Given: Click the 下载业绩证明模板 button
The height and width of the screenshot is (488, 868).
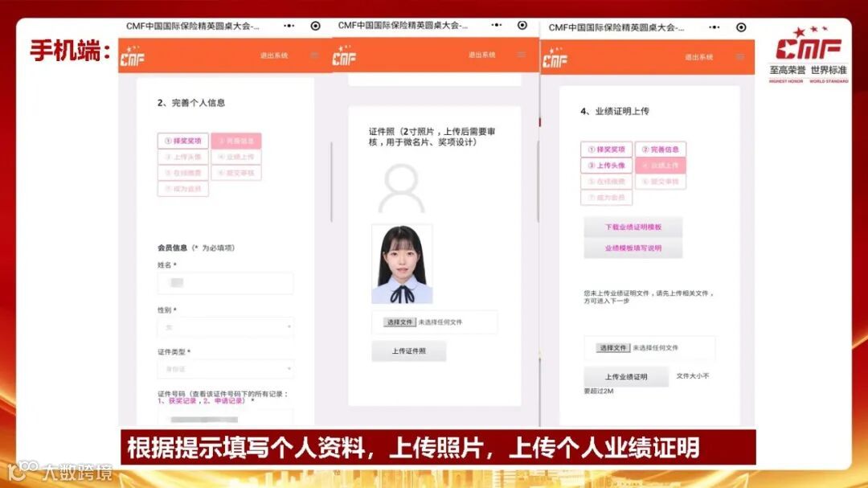Looking at the screenshot, I should (x=633, y=227).
